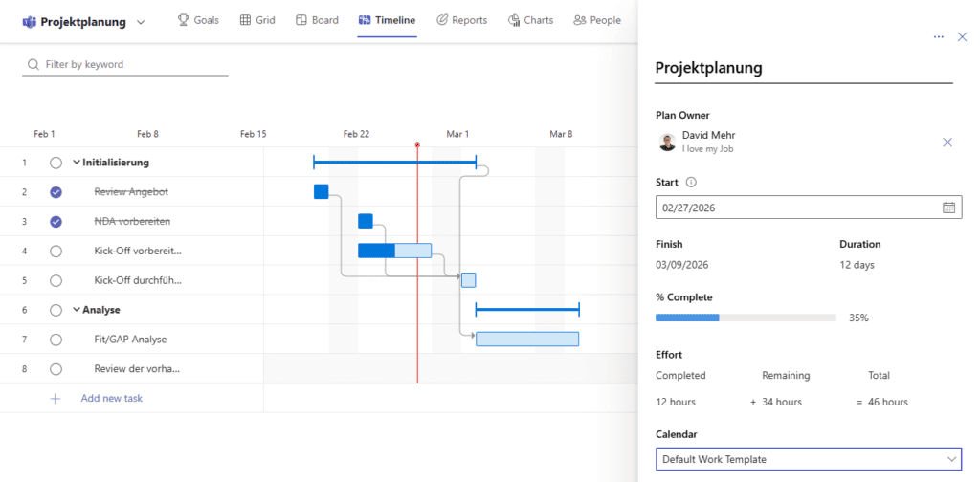Image resolution: width=980 pixels, height=482 pixels.
Task: Collapse the Analyse task group
Action: [77, 310]
